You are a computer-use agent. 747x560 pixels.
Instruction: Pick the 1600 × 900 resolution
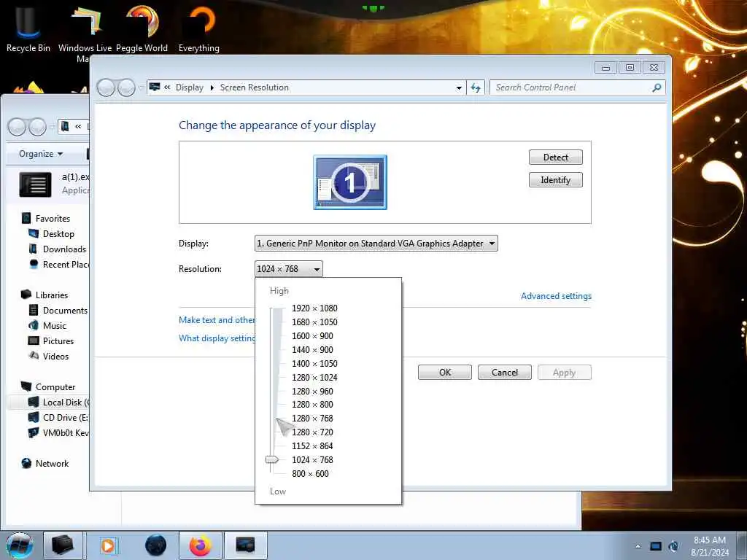point(312,335)
